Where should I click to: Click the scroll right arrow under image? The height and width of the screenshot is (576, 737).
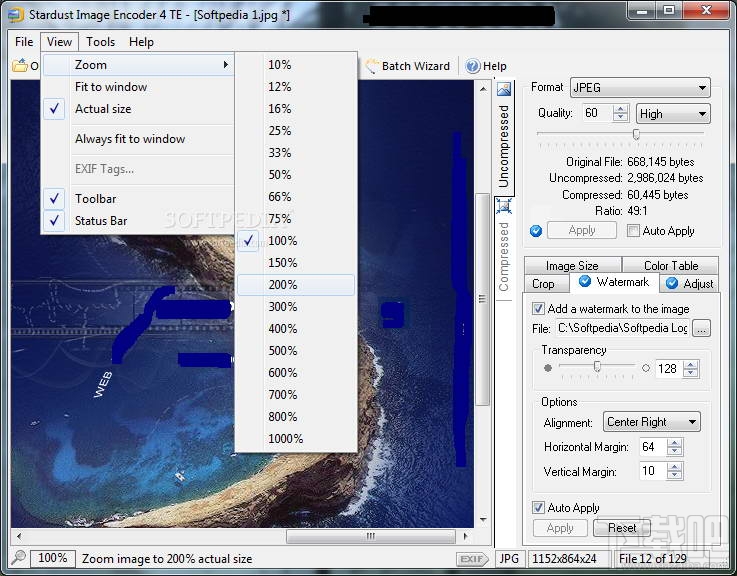click(x=465, y=536)
